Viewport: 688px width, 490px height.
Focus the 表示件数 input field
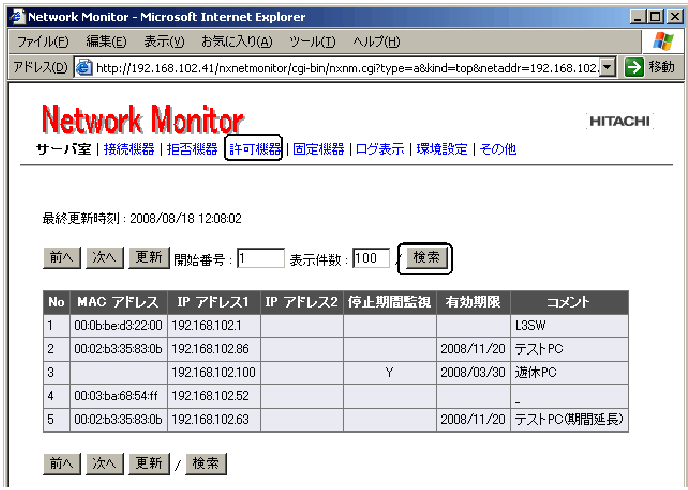371,258
